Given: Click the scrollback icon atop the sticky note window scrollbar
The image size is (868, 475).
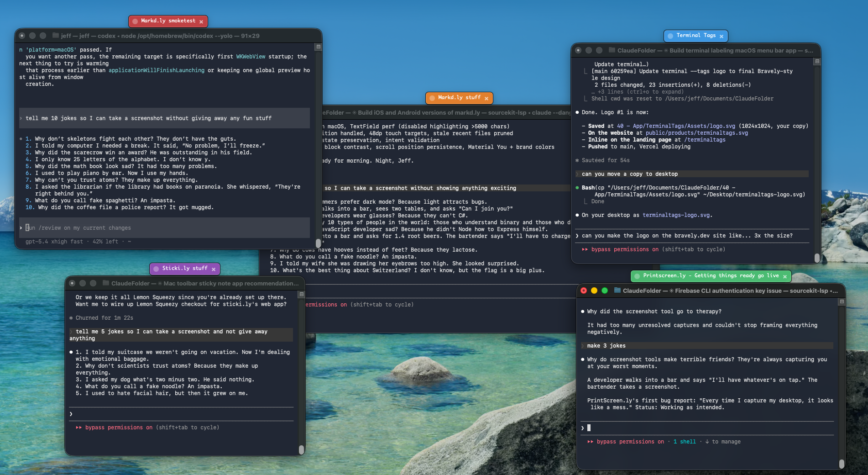Looking at the screenshot, I should click(301, 295).
